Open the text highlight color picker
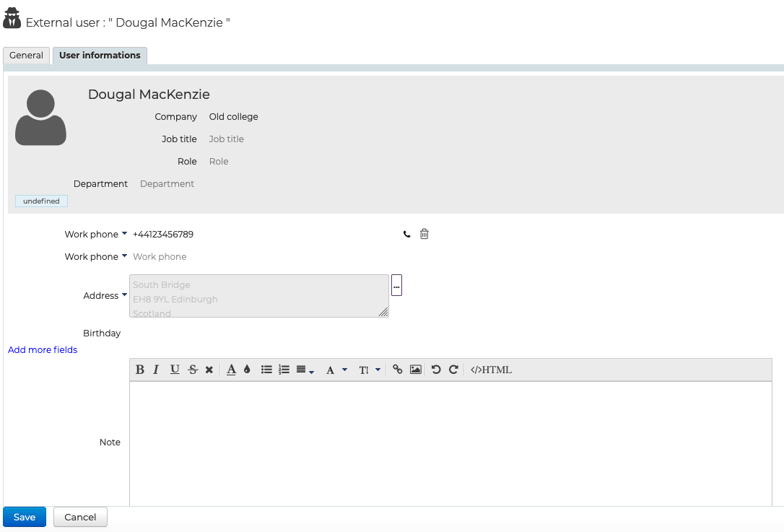784x532 pixels. coord(247,370)
